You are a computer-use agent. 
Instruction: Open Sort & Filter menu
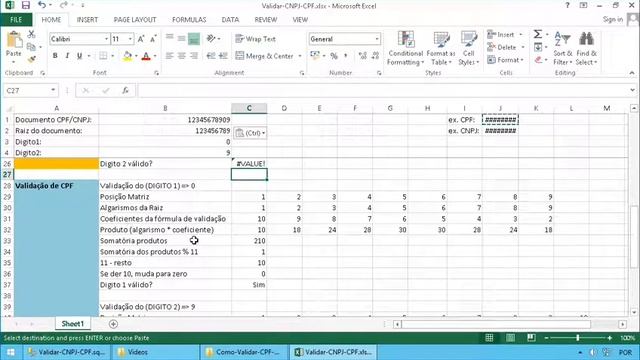(562, 48)
